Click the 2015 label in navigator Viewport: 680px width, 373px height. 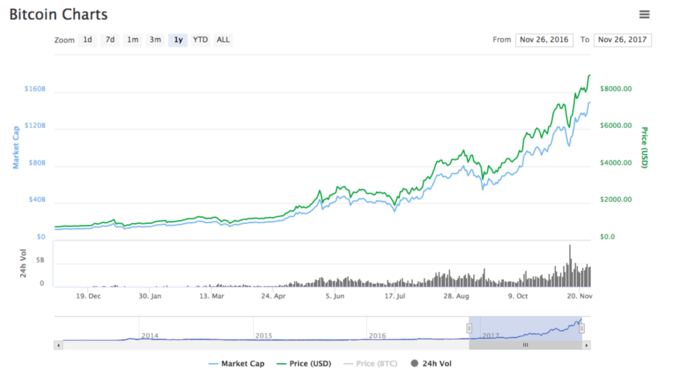tap(263, 336)
